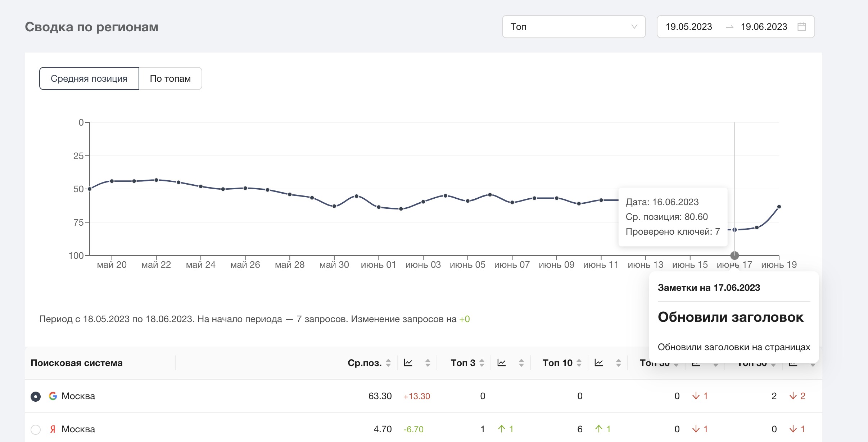Image resolution: width=868 pixels, height=442 pixels.
Task: Switch to По топам tab
Action: tap(170, 78)
